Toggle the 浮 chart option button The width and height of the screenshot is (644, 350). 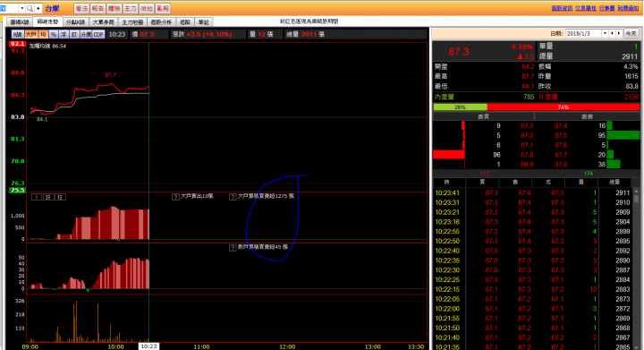[64, 35]
